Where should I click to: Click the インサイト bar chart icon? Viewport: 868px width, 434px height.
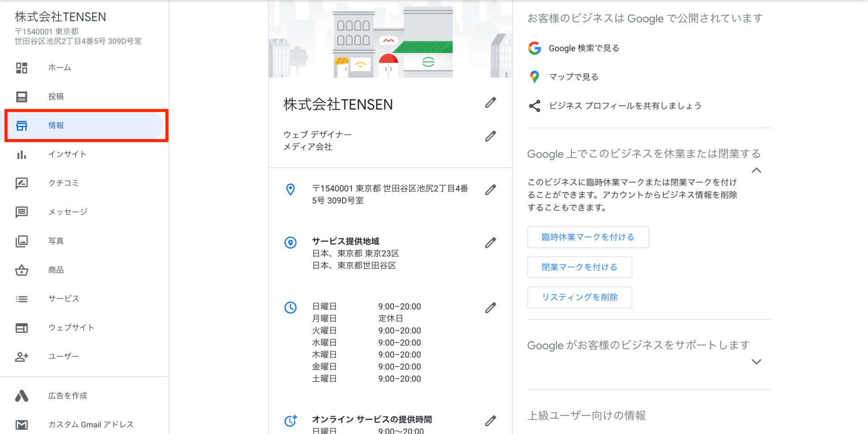(22, 154)
